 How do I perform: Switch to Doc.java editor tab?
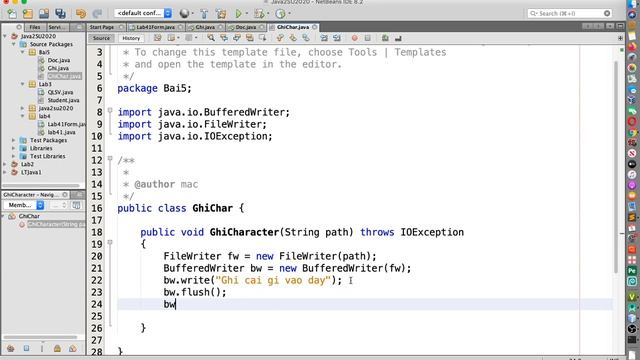click(246, 27)
